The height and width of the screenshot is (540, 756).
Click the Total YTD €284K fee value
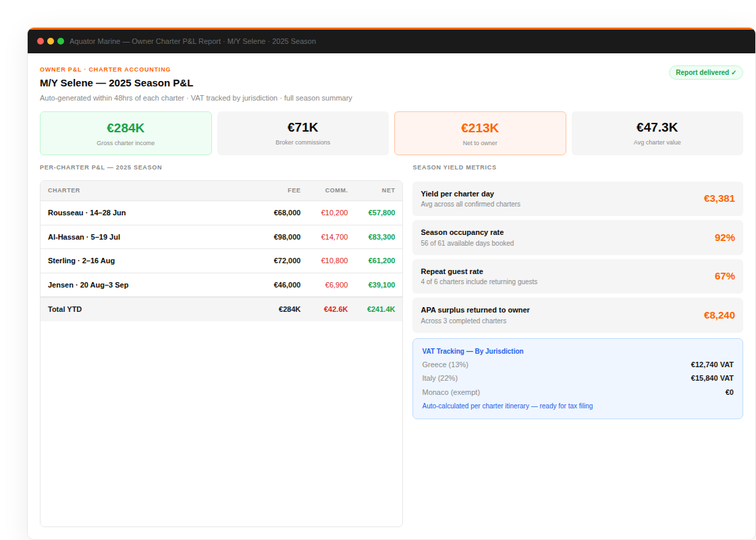pos(290,310)
